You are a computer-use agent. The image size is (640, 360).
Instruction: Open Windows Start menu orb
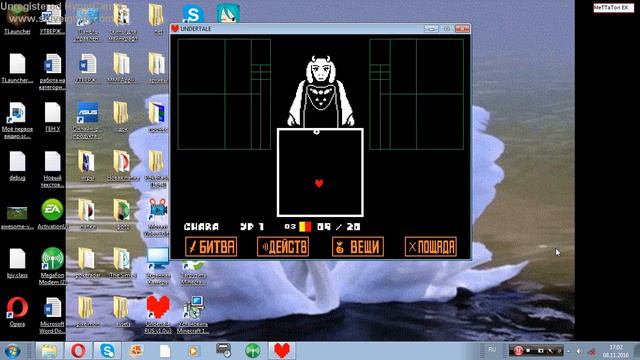click(13, 351)
